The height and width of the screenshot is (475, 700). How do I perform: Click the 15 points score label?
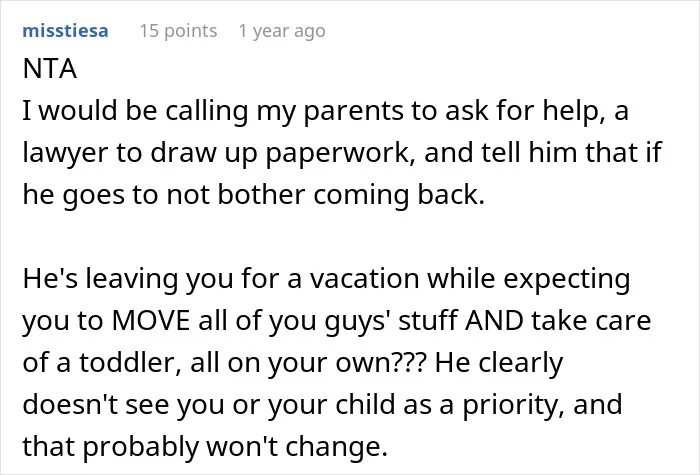tap(178, 31)
